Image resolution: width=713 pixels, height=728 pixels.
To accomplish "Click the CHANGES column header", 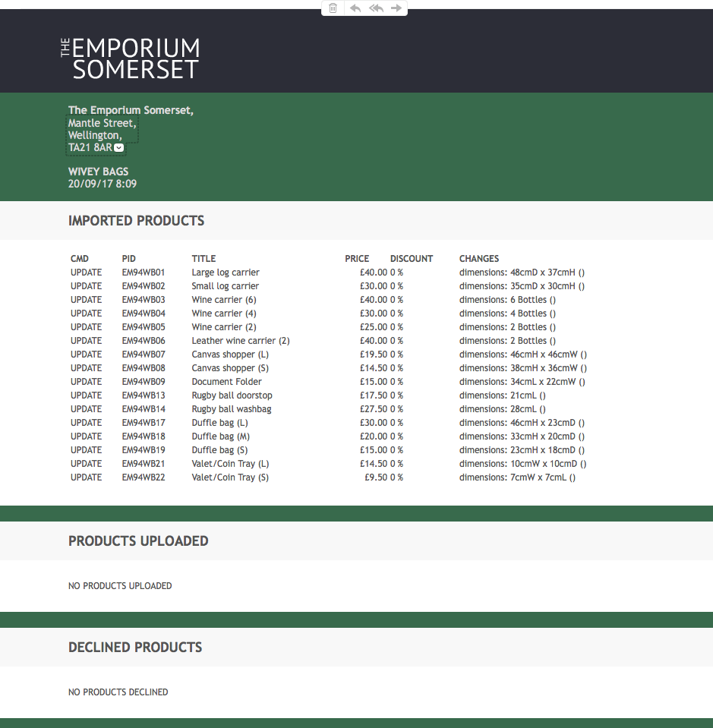I will coord(479,259).
